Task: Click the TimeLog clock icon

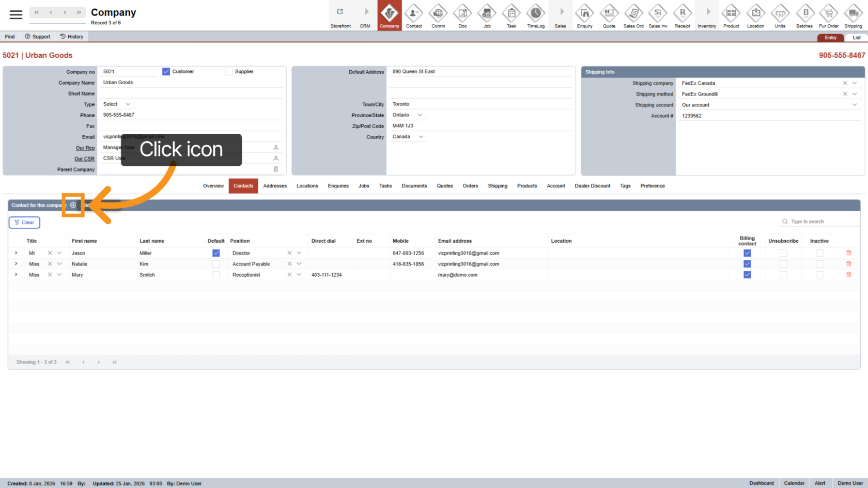Action: (535, 13)
